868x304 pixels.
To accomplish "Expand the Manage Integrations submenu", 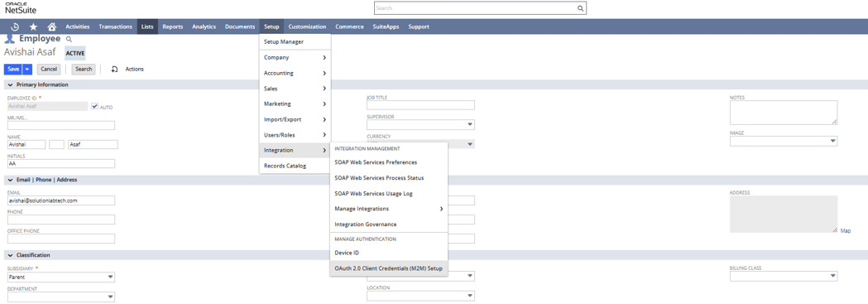I will point(389,209).
